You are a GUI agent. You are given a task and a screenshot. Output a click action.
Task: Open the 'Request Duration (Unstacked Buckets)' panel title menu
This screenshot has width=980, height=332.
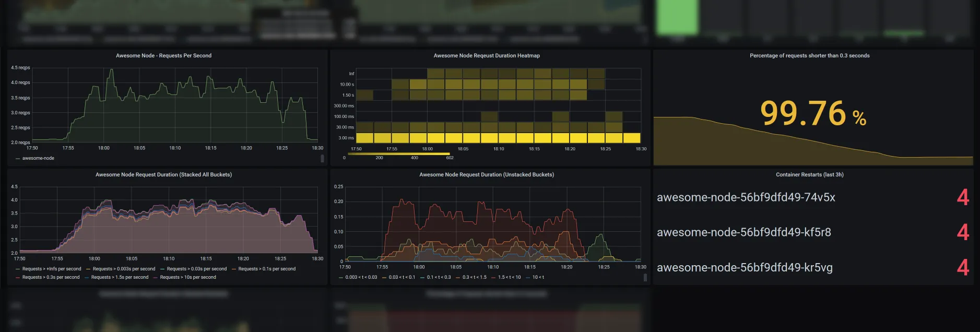pyautogui.click(x=487, y=174)
